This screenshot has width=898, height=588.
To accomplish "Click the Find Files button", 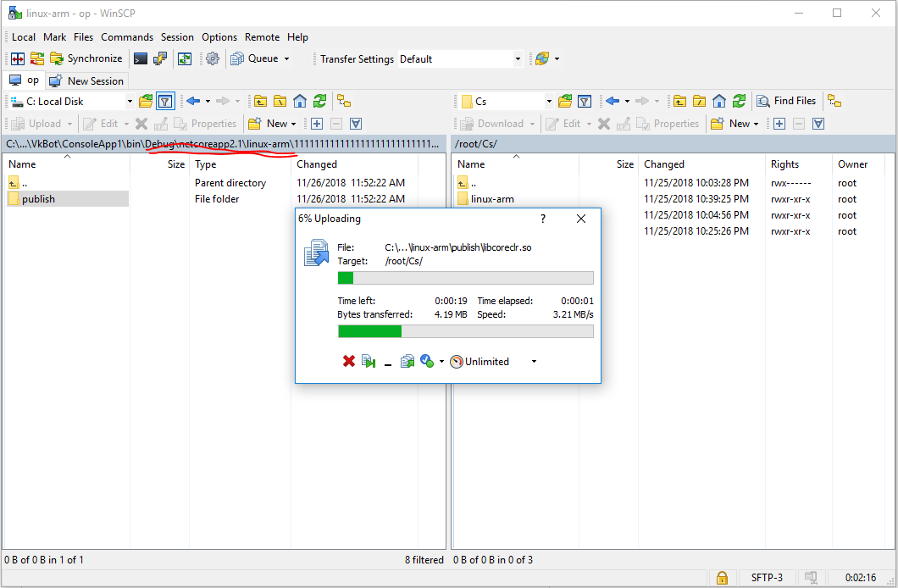I will [x=786, y=101].
